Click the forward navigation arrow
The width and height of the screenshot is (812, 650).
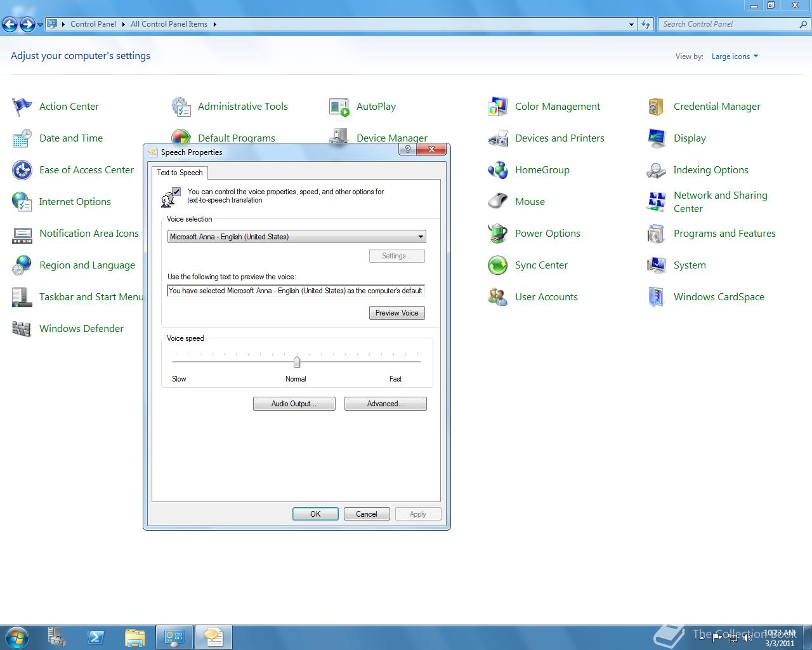click(27, 25)
